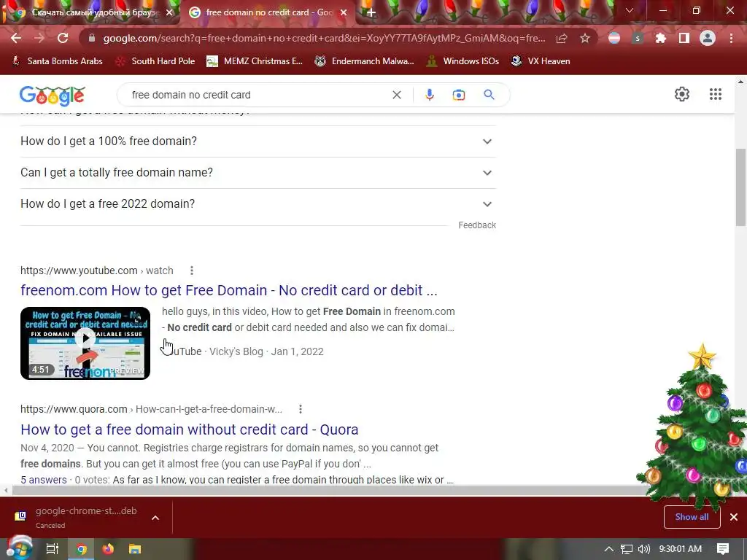Open the Windows ISOs bookmark

point(462,61)
